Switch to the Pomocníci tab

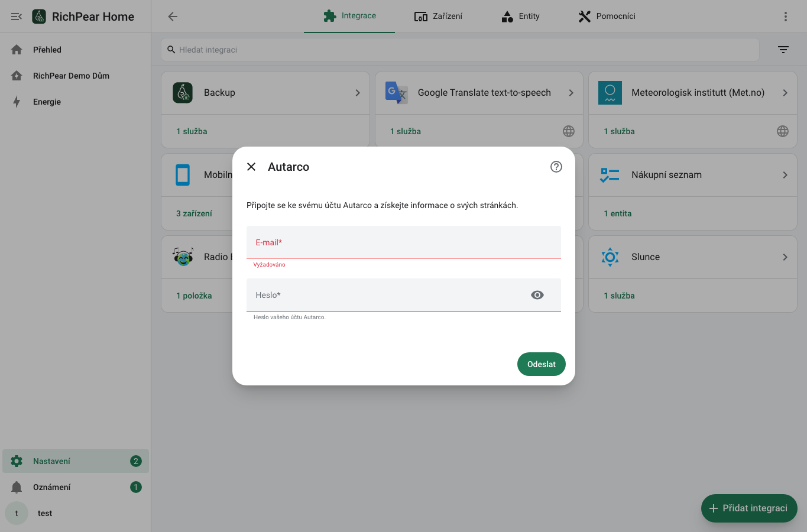pyautogui.click(x=607, y=16)
